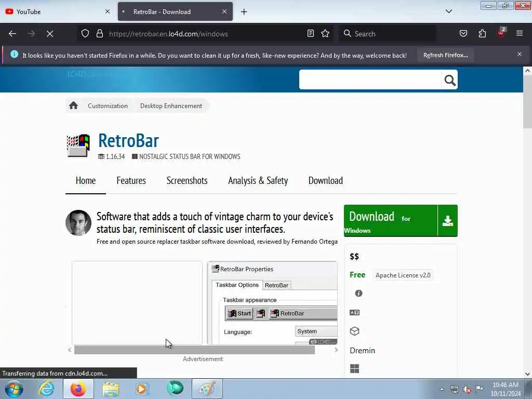Bookmark this page with the star icon
The width and height of the screenshot is (532, 399).
tap(325, 34)
